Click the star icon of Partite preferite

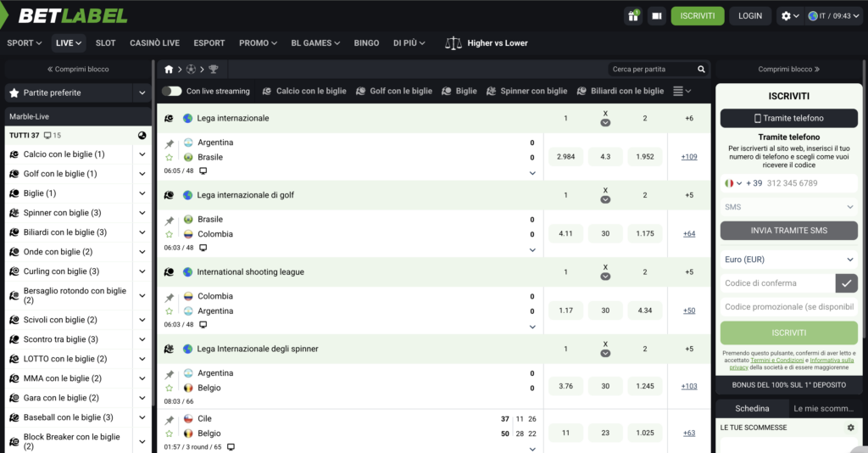(x=14, y=93)
